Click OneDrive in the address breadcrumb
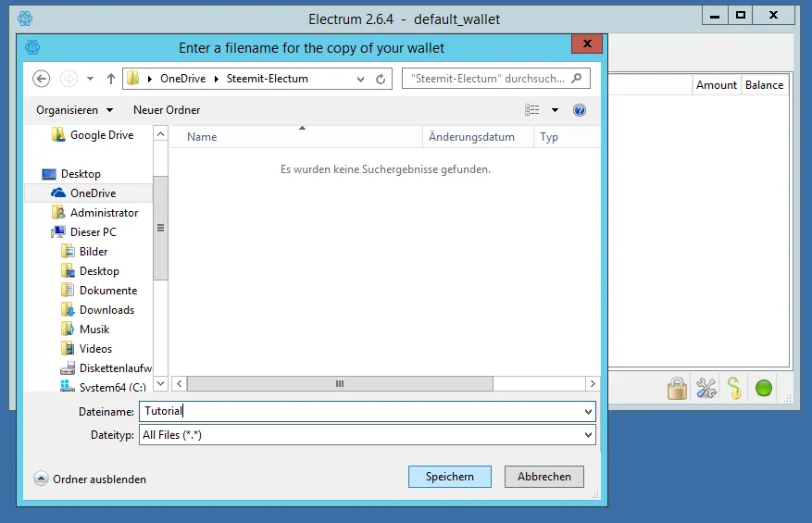812x523 pixels. tap(182, 79)
